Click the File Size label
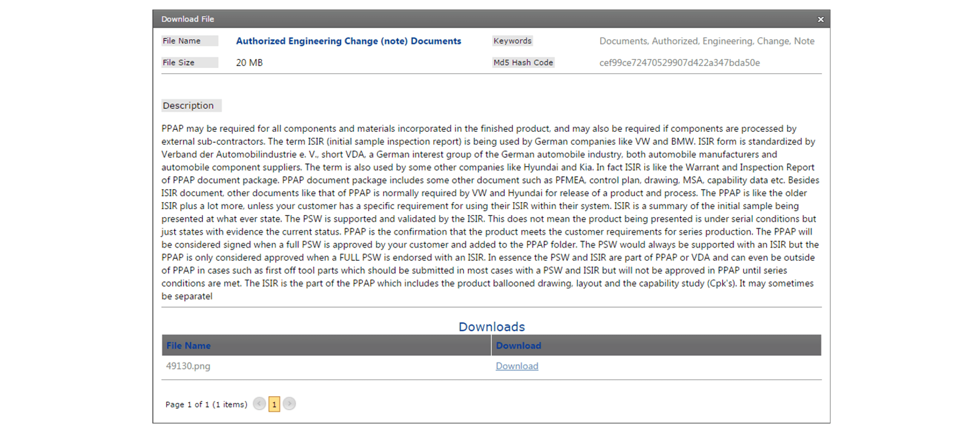The height and width of the screenshot is (434, 980). pyautogui.click(x=189, y=63)
